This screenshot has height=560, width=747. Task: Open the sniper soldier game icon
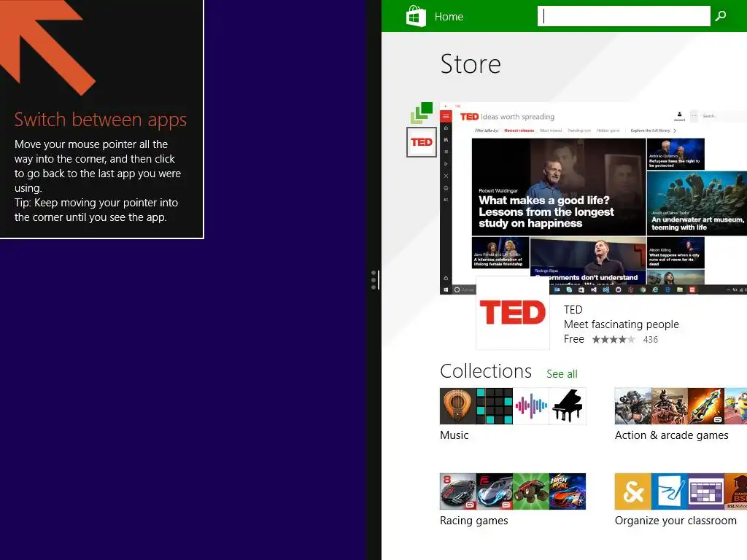(x=632, y=406)
